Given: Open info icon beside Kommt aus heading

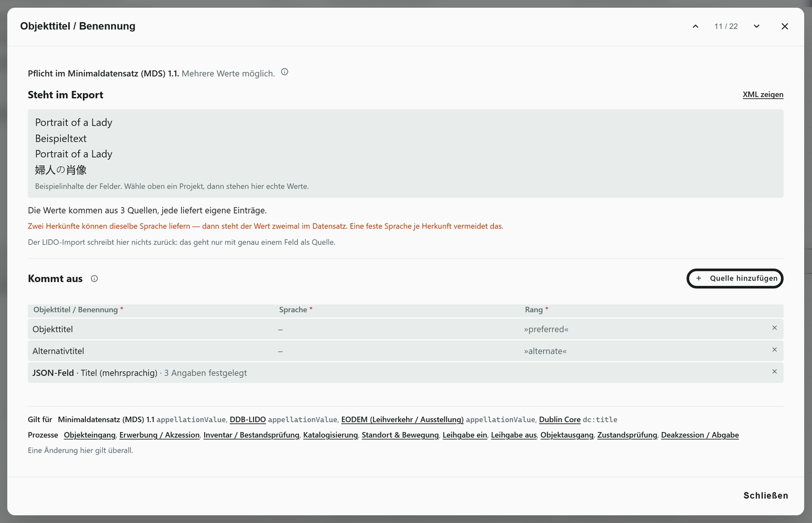Looking at the screenshot, I should pyautogui.click(x=94, y=279).
